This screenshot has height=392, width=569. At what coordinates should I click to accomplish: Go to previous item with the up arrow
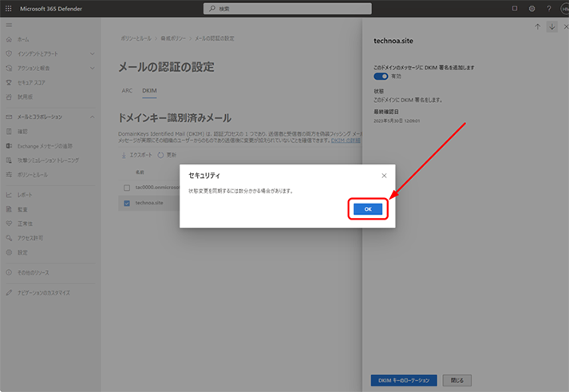[x=537, y=26]
